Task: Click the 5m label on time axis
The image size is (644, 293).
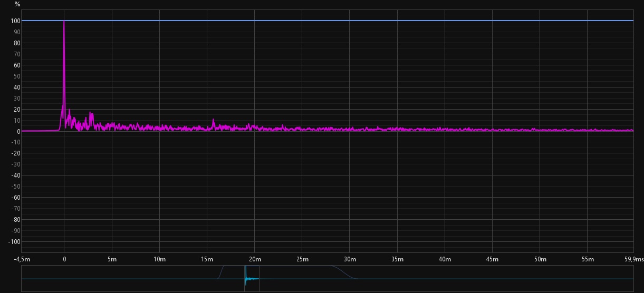Action: click(111, 259)
